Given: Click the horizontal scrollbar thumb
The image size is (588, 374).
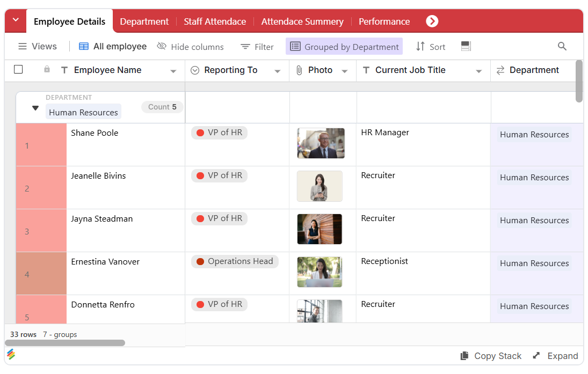Looking at the screenshot, I should point(65,343).
